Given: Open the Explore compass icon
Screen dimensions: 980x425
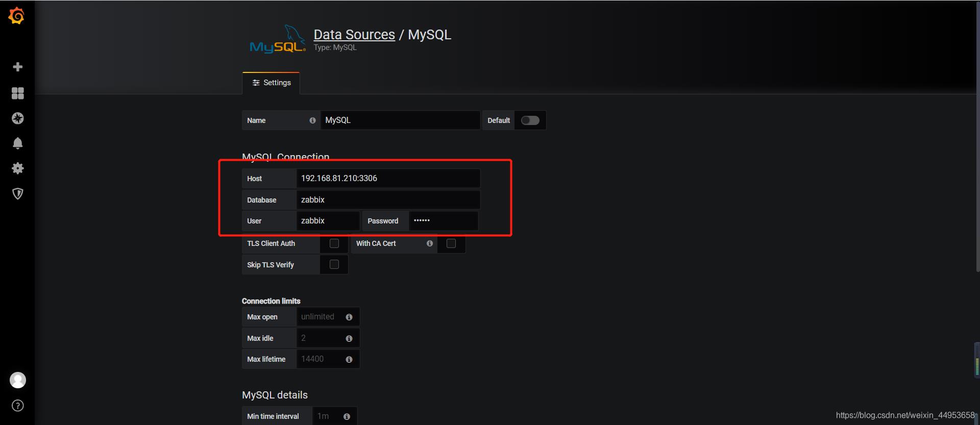Looking at the screenshot, I should coord(17,118).
